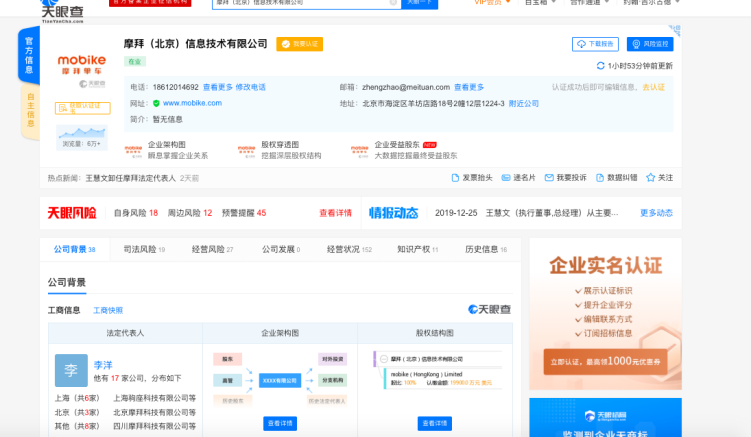
Task: Click 北京摩拜科技有限公司等 entry
Action: click(x=154, y=413)
